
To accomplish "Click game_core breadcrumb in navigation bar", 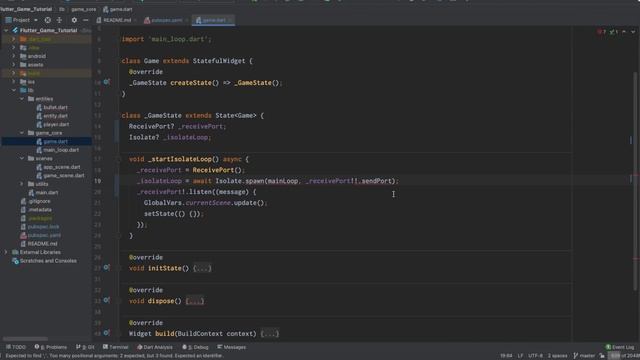I will click(83, 9).
